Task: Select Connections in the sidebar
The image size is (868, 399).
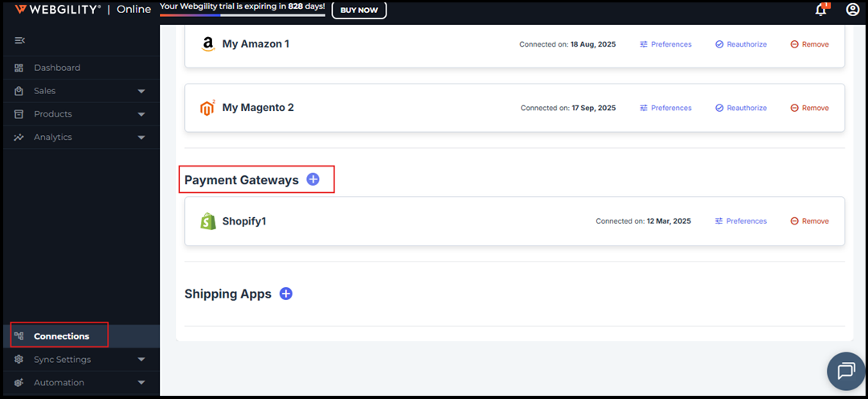Action: (61, 335)
